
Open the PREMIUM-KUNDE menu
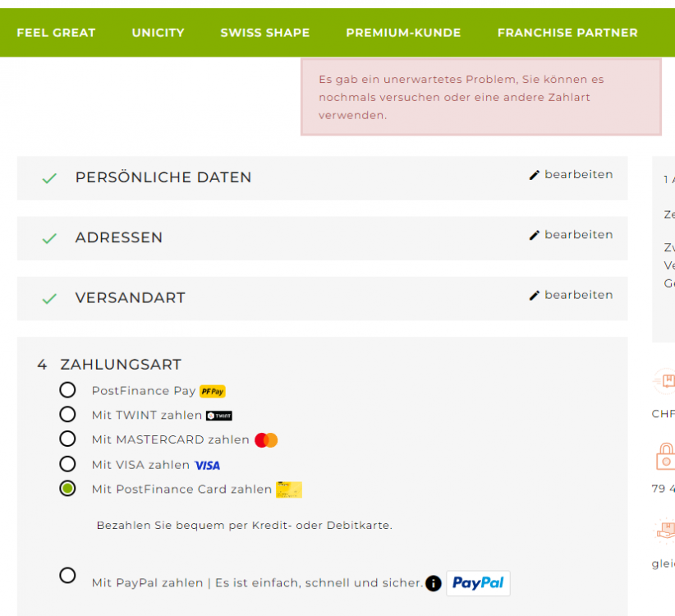[x=403, y=32]
